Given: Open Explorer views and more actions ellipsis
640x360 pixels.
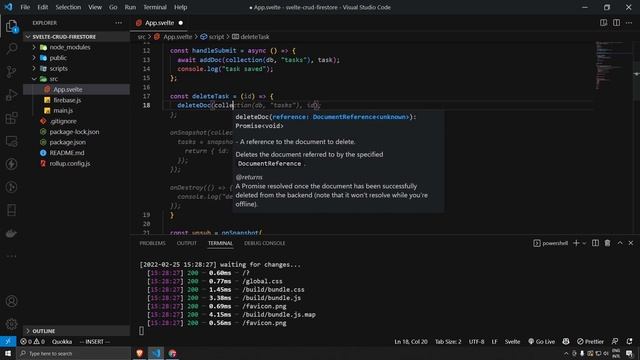Looking at the screenshot, I should pos(119,23).
